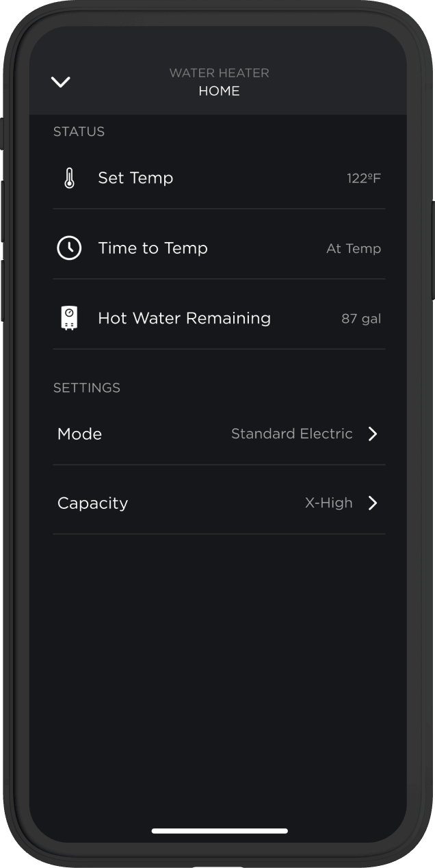The image size is (435, 868).
Task: Tap the HOME title in header
Action: (x=219, y=91)
